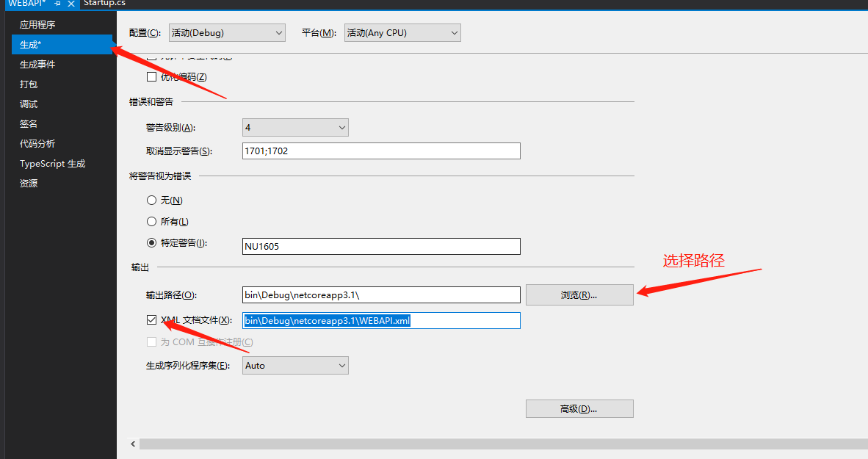Click the 高级(D)... button

pos(579,408)
